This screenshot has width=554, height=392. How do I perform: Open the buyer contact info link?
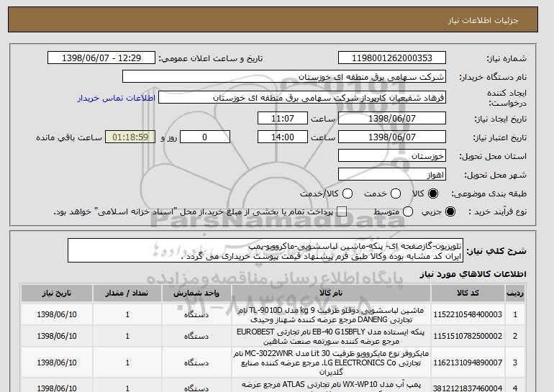point(117,98)
